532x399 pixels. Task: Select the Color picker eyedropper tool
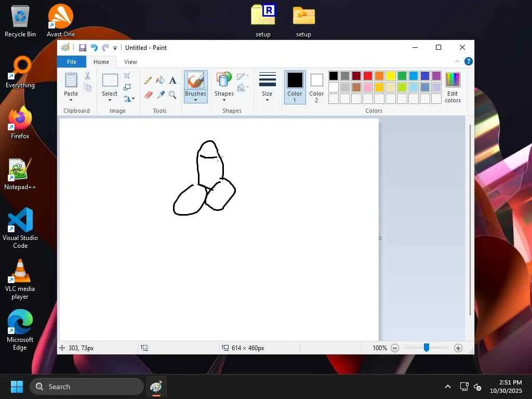pyautogui.click(x=161, y=95)
